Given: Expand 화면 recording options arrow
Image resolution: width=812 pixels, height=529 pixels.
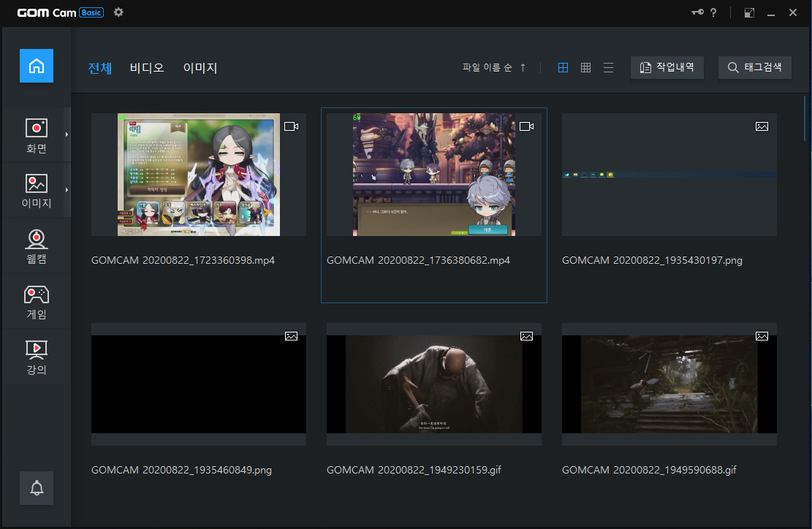Looking at the screenshot, I should [67, 134].
